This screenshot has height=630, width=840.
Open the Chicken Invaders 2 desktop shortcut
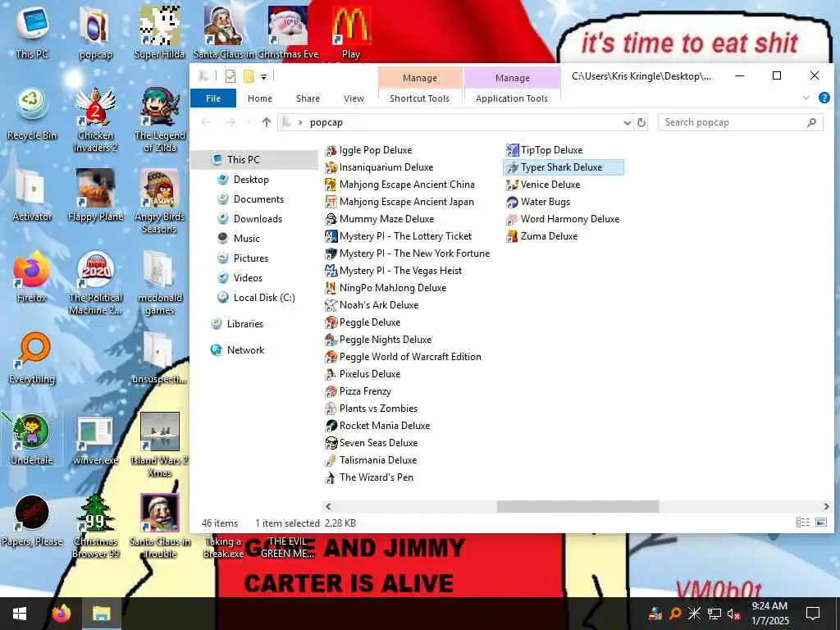pos(95,119)
